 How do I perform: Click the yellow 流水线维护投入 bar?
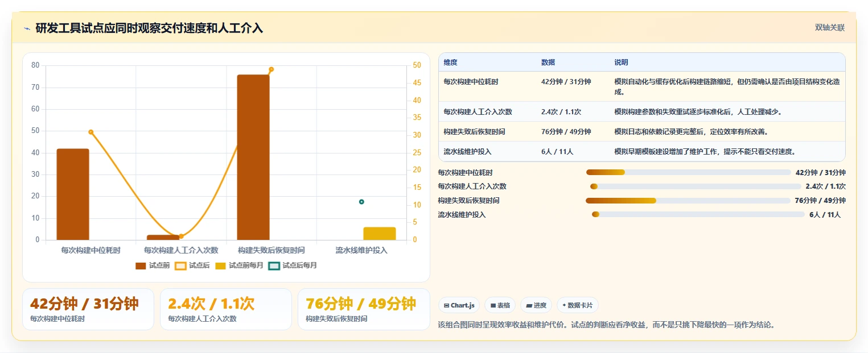(380, 234)
